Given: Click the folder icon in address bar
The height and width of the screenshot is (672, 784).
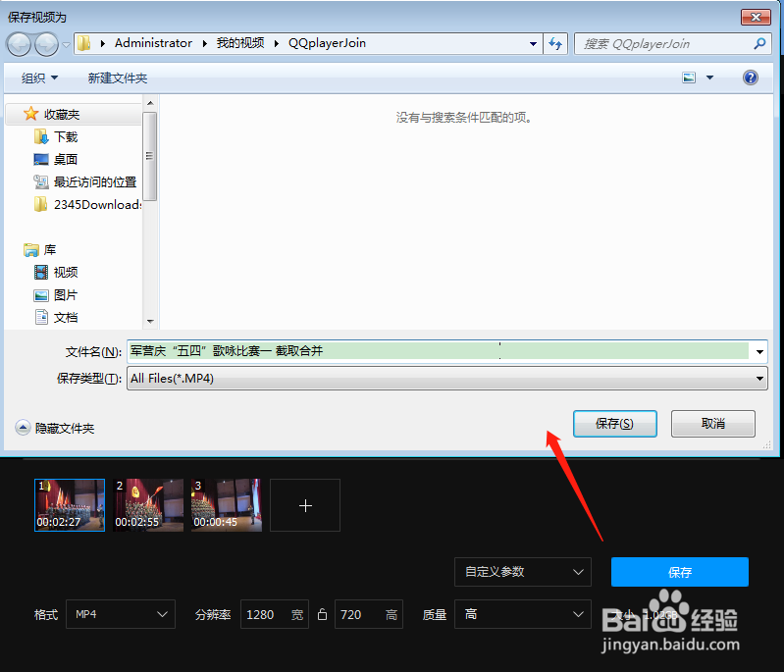Looking at the screenshot, I should [x=84, y=43].
